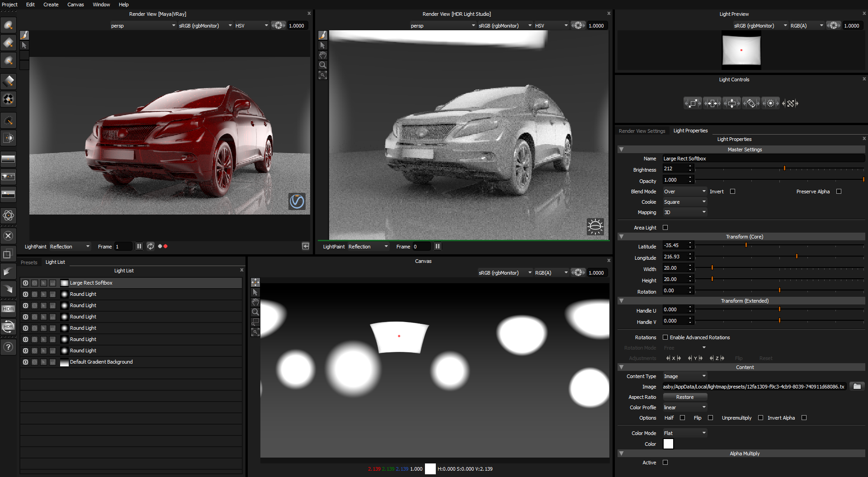Open the Color Profile dropdown
The height and width of the screenshot is (477, 868).
point(684,407)
